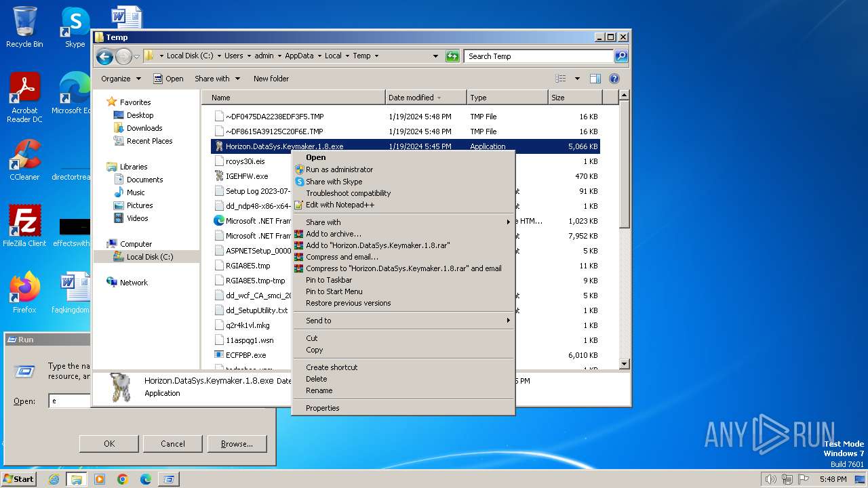Show the preview pane icon
The width and height of the screenshot is (868, 488).
pyautogui.click(x=595, y=79)
